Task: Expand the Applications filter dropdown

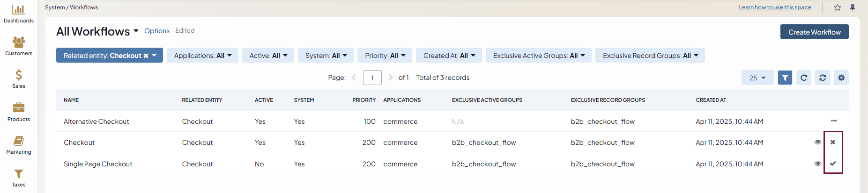Action: [202, 56]
